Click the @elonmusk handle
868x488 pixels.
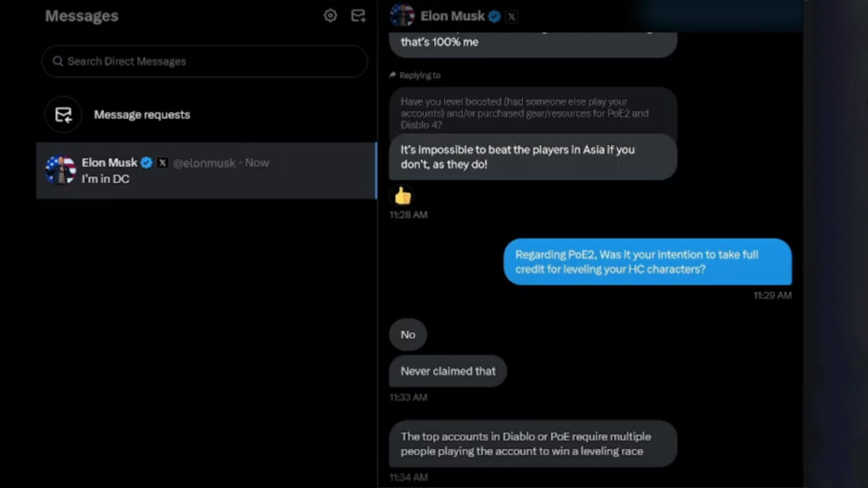click(204, 163)
